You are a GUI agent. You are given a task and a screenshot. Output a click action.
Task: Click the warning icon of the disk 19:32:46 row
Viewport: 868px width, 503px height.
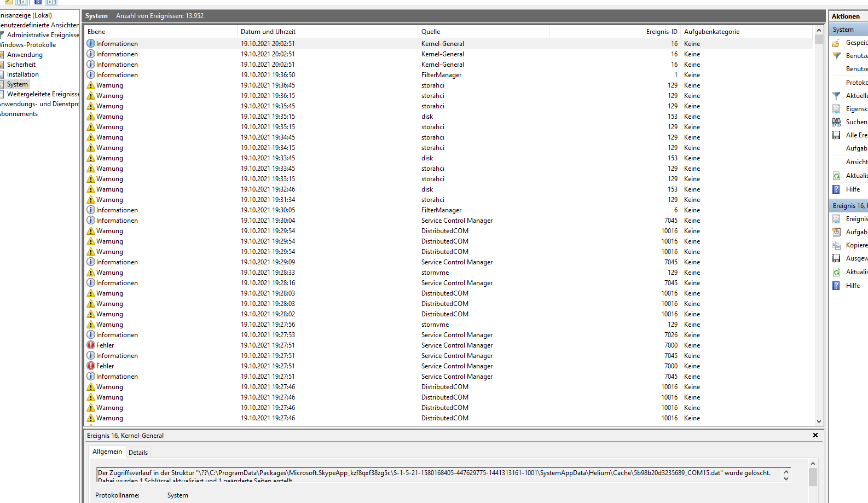(x=91, y=189)
